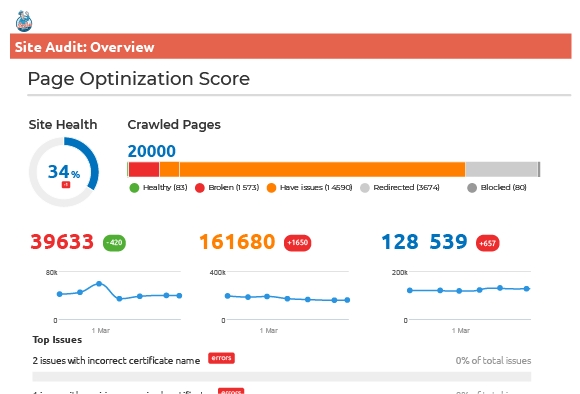Viewport: 580px width, 394px height.
Task: Click the logo icon above the header
Action: click(24, 21)
